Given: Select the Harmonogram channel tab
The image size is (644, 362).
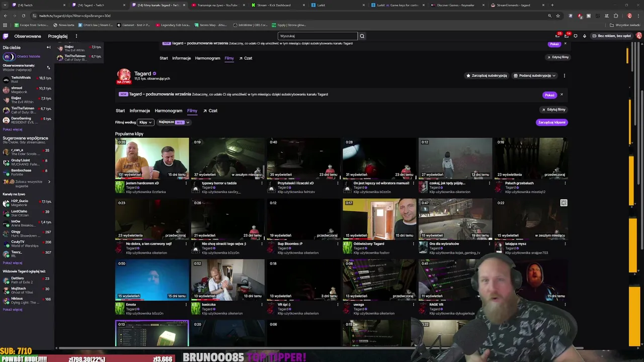Looking at the screenshot, I should click(x=169, y=111).
